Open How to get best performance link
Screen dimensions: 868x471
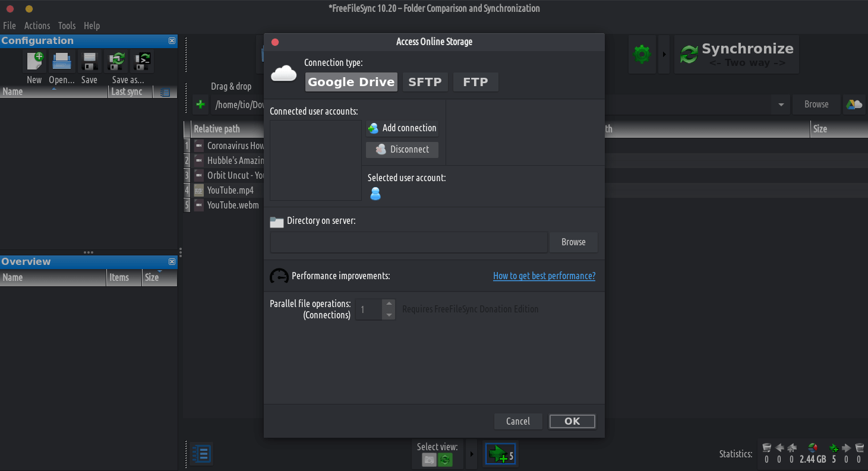[544, 276]
